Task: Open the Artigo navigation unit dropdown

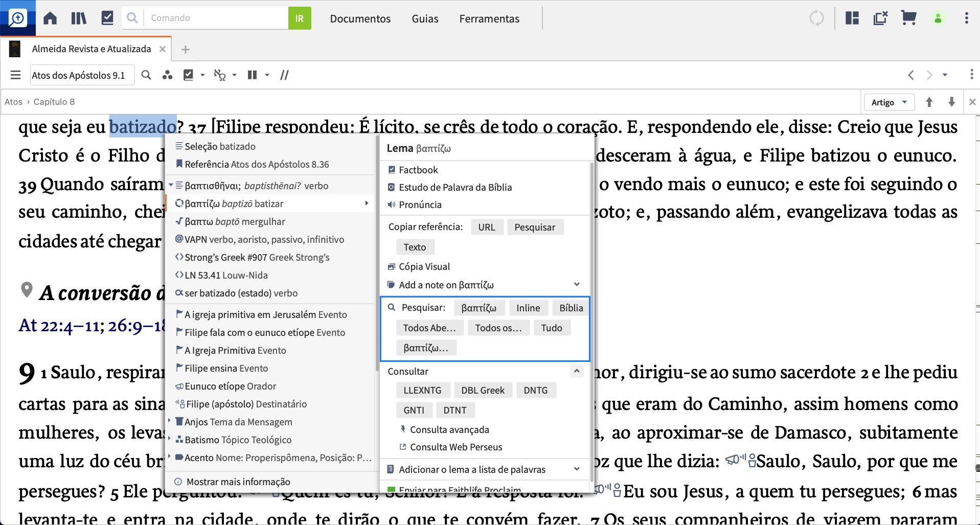Action: pos(890,102)
